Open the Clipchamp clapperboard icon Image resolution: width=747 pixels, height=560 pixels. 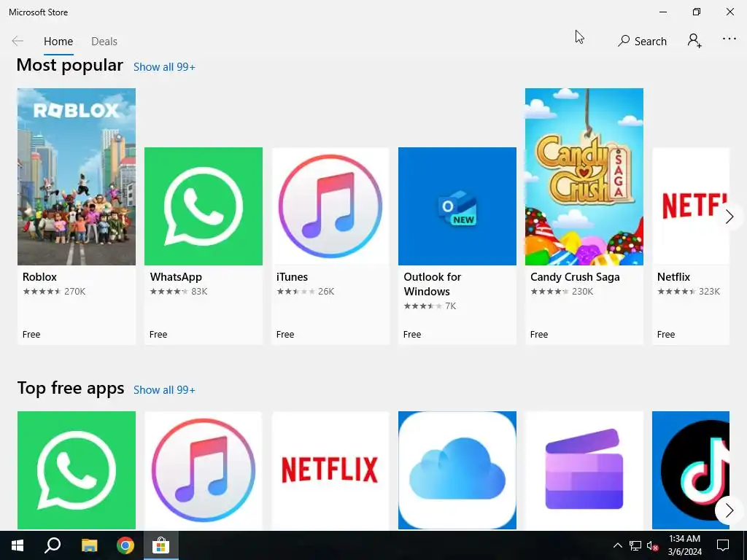[x=584, y=470]
